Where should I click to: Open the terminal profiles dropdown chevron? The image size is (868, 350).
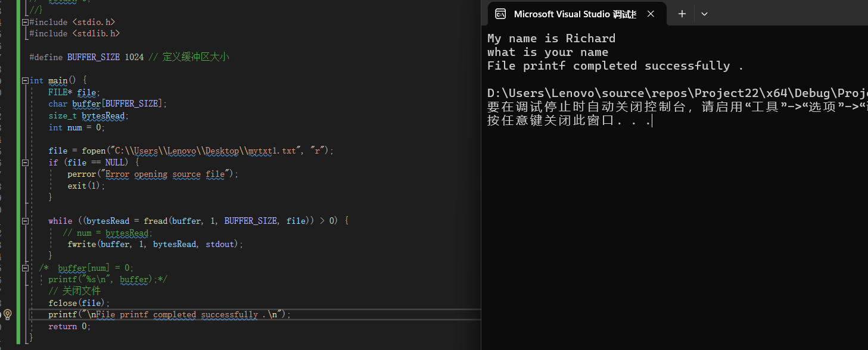[x=704, y=14]
